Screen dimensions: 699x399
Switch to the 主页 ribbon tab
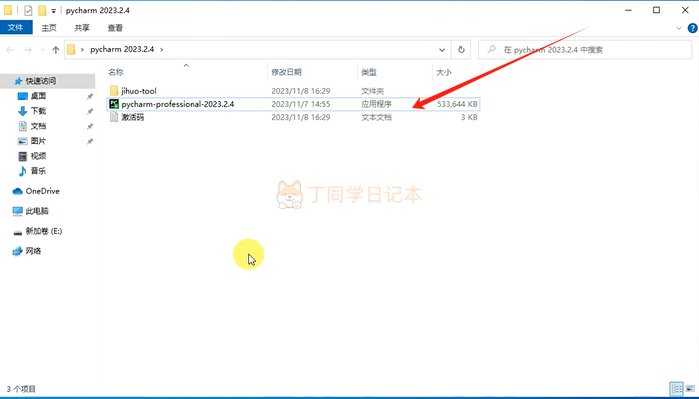coord(49,28)
